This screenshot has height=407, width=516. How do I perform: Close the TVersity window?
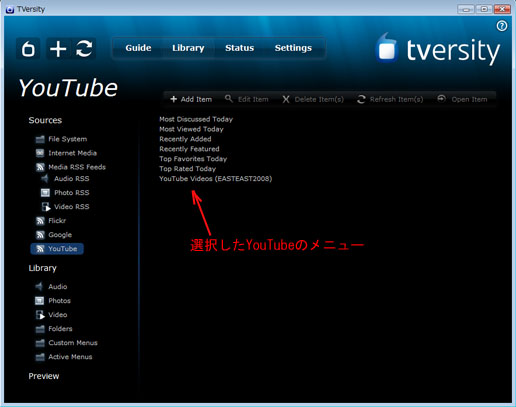click(502, 9)
